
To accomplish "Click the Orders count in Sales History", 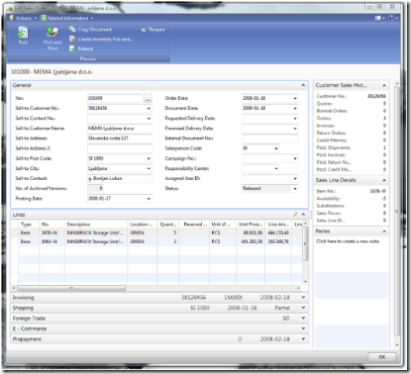I will coord(384,118).
